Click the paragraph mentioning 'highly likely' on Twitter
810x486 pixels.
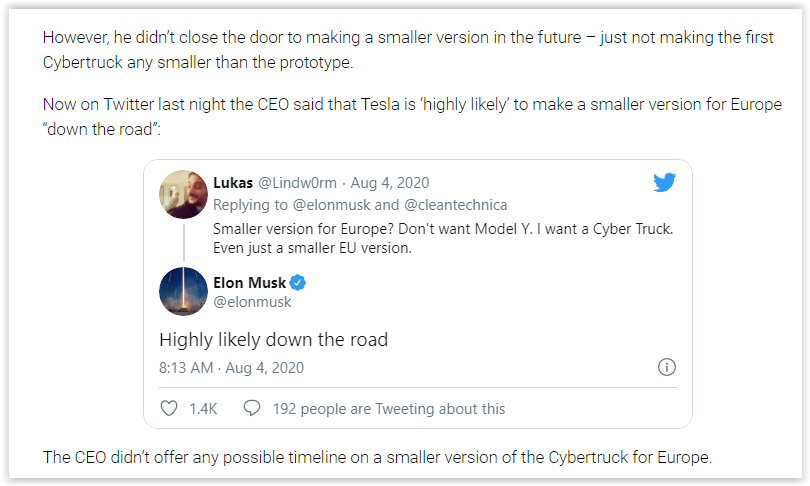[x=412, y=116]
